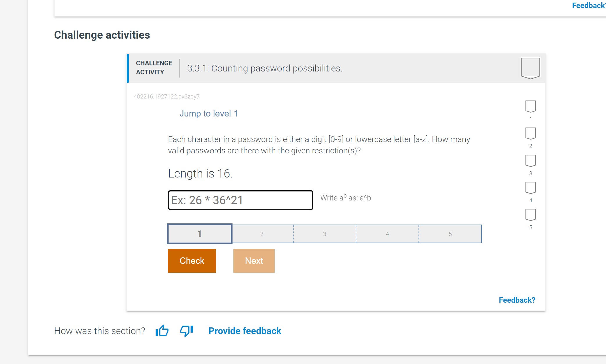Click the thumbs up icon
This screenshot has width=606, height=364.
click(x=162, y=331)
